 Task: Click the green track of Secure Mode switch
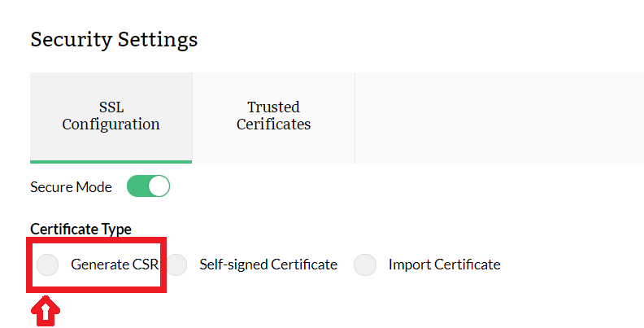tap(137, 186)
